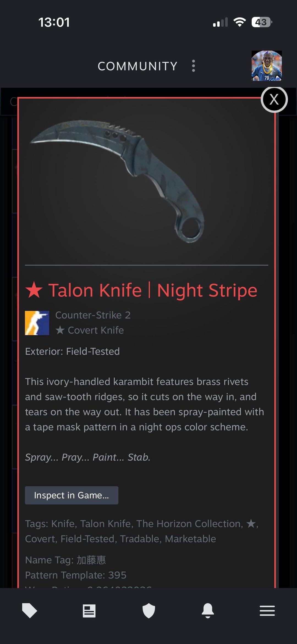Open notifications bell icon
The height and width of the screenshot is (644, 297).
(208, 611)
